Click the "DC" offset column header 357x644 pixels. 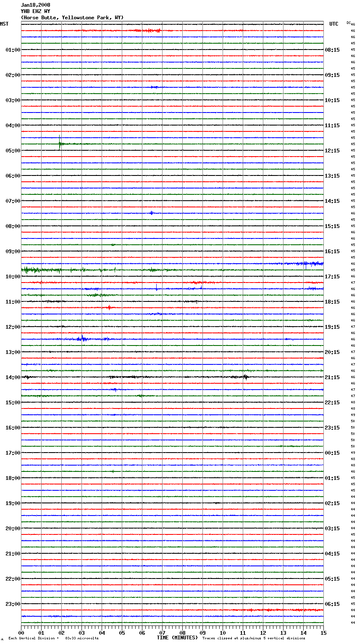[x=349, y=23]
